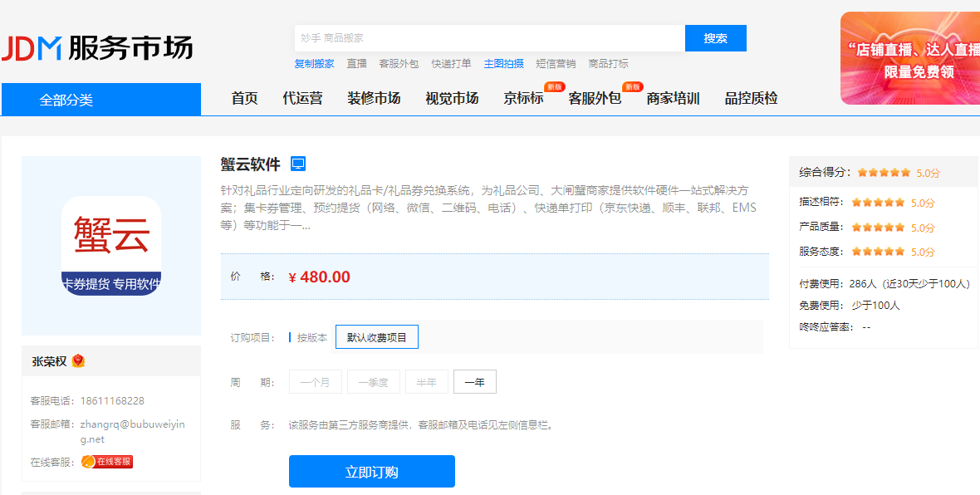
Task: Click the JDM 服务市场 logo
Action: tap(97, 47)
